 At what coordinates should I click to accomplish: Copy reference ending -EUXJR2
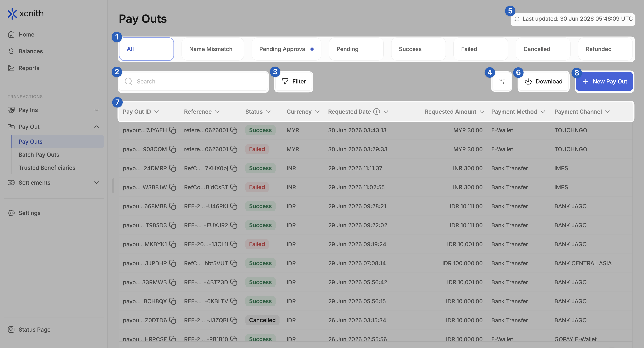pyautogui.click(x=234, y=225)
